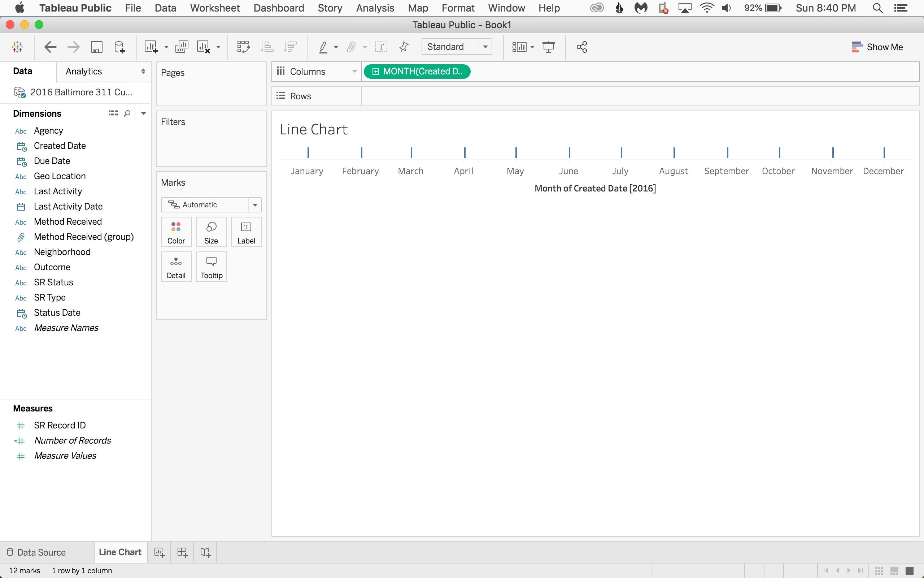Viewport: 924px width, 578px height.
Task: Switch to Show Tabs view
Action: [910, 571]
